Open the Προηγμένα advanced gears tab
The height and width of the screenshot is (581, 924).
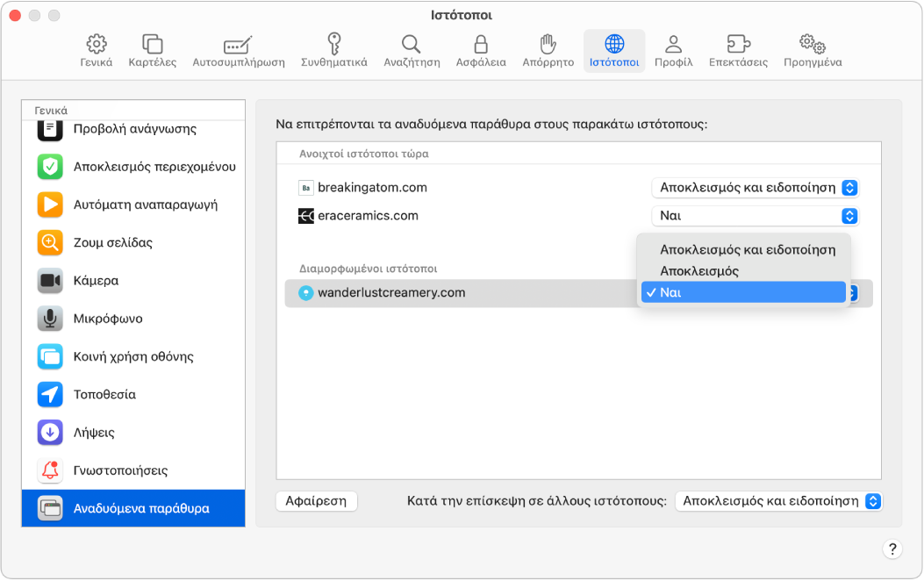coord(812,51)
